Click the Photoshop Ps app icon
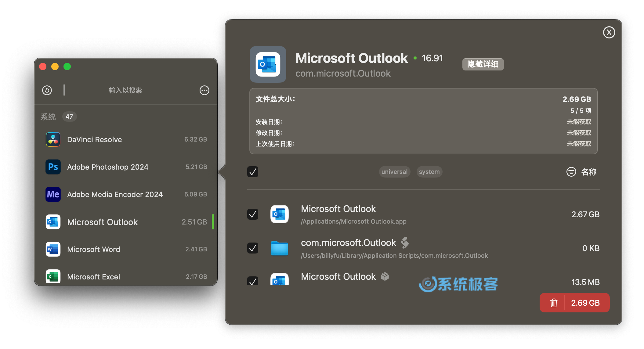The width and height of the screenshot is (644, 349). pyautogui.click(x=53, y=167)
